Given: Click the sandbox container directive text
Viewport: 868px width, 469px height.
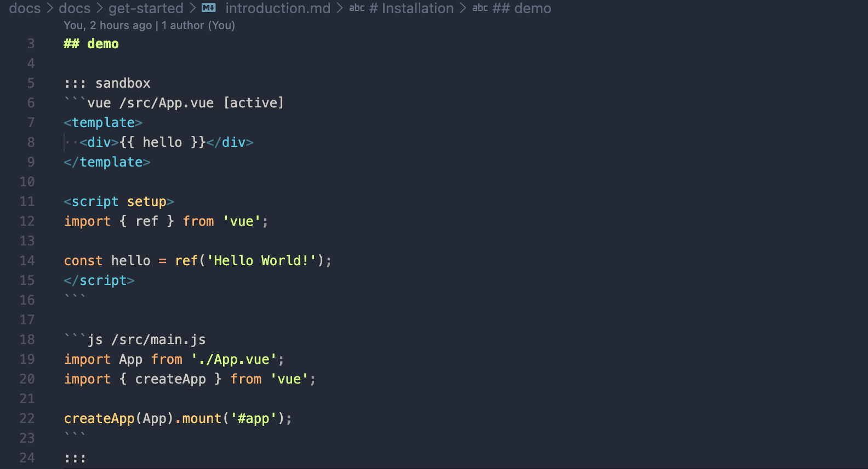Looking at the screenshot, I should 107,83.
